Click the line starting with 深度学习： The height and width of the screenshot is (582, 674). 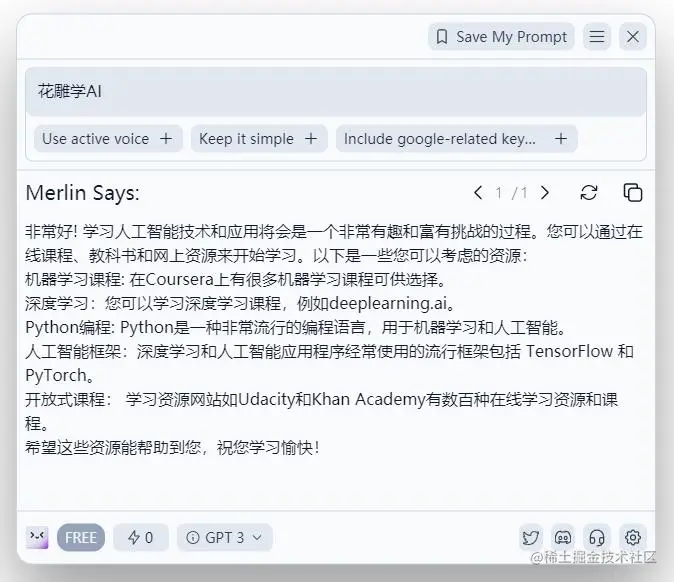tap(241, 303)
